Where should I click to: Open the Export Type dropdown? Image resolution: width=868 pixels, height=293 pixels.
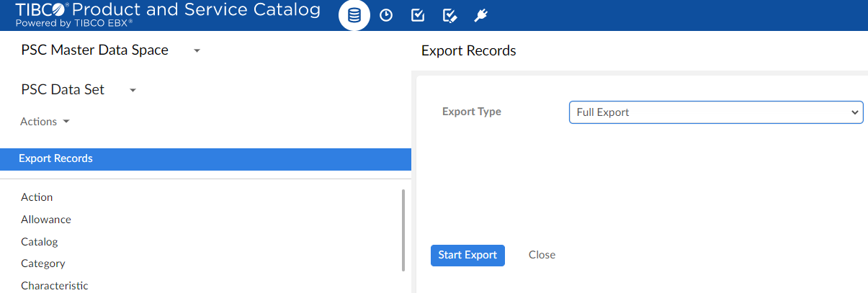click(715, 112)
